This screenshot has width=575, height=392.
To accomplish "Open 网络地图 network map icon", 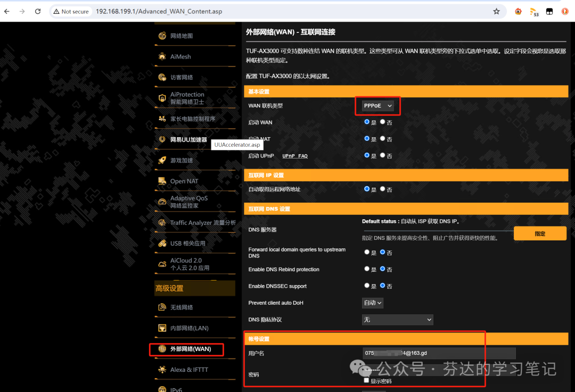I will [x=162, y=36].
